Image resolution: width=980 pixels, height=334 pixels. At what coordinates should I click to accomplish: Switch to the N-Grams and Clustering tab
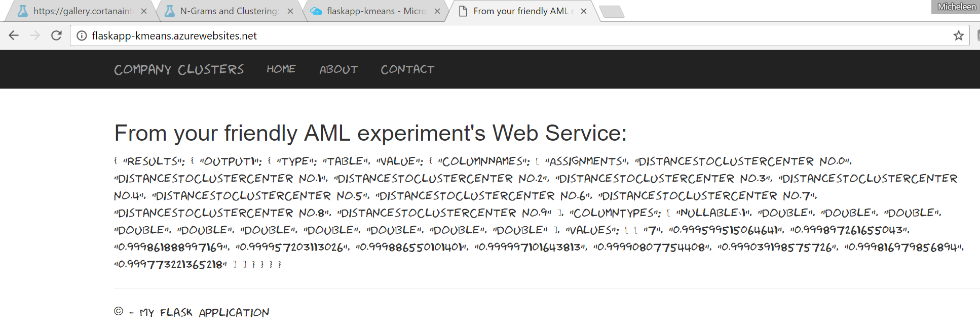click(228, 10)
